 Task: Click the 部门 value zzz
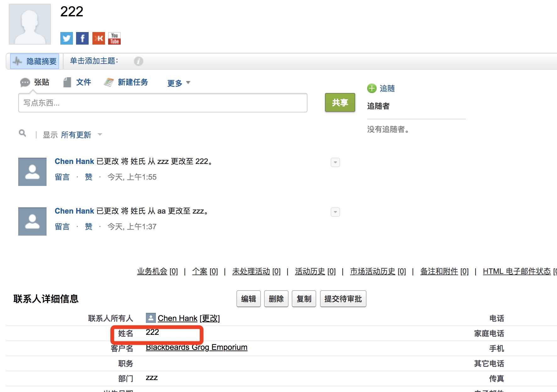tap(152, 378)
